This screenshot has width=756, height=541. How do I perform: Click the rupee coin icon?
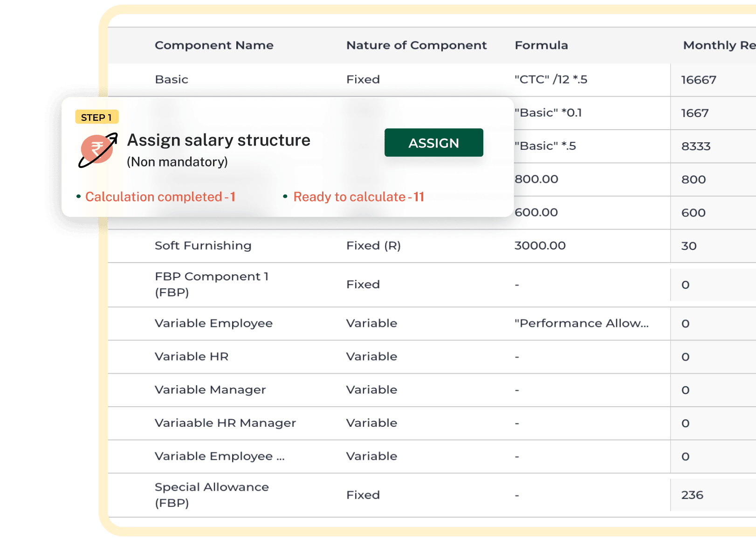point(96,148)
